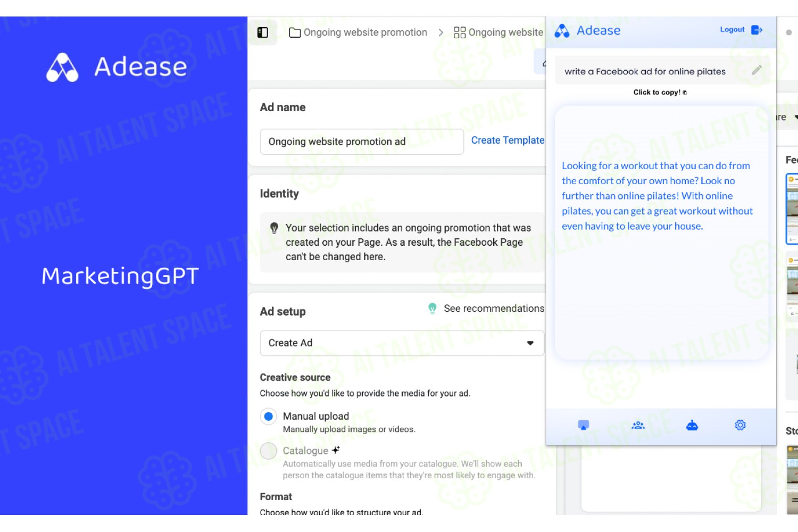Click the lightbulb icon in Identity notice
The height and width of the screenshot is (532, 798).
[274, 228]
